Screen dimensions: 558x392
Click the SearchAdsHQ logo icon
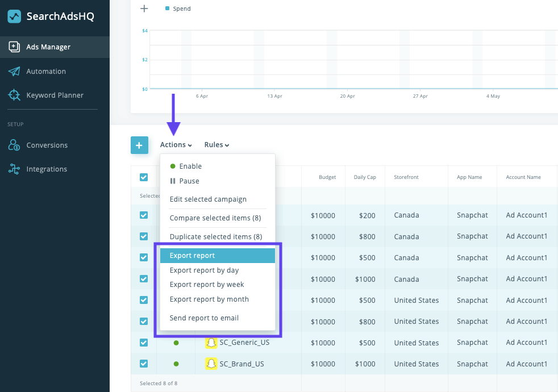(14, 16)
